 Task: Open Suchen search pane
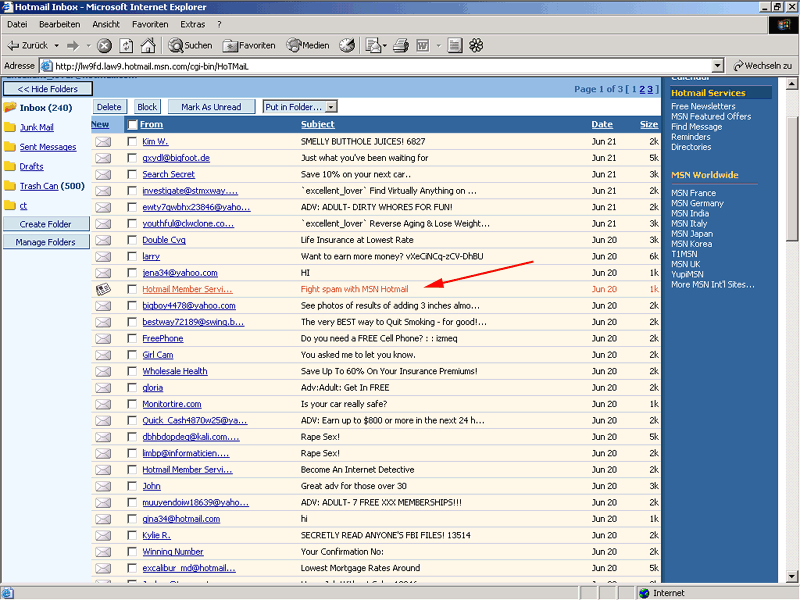point(190,45)
